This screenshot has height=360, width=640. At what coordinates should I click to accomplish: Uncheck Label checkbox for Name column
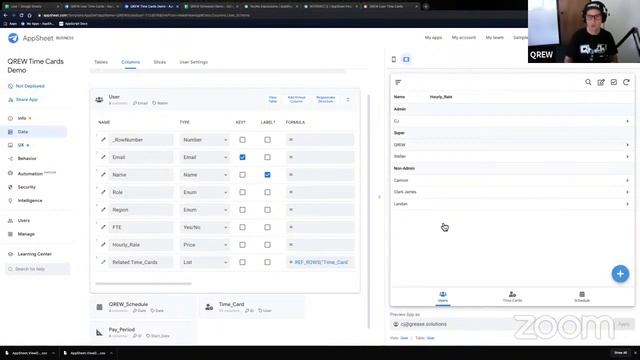point(267,175)
